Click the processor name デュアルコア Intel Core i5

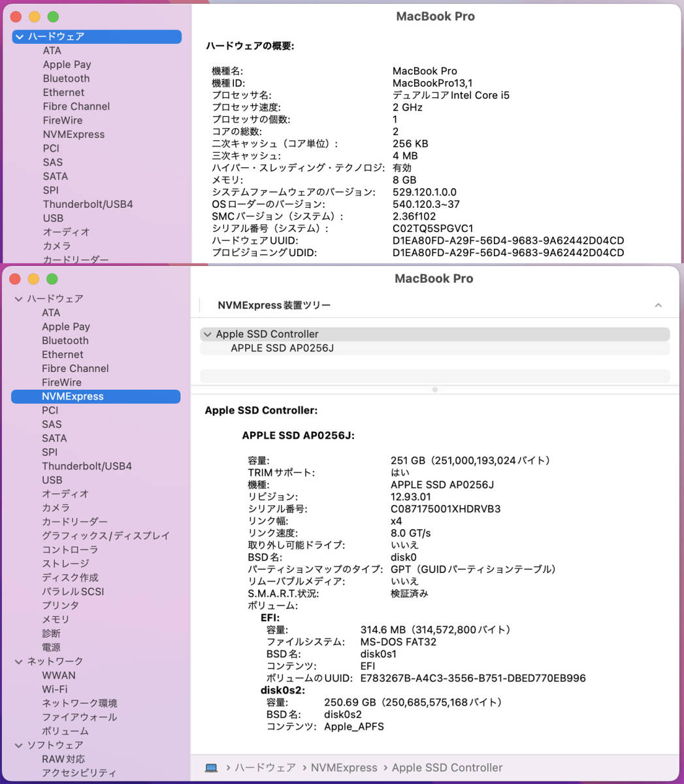tap(451, 95)
